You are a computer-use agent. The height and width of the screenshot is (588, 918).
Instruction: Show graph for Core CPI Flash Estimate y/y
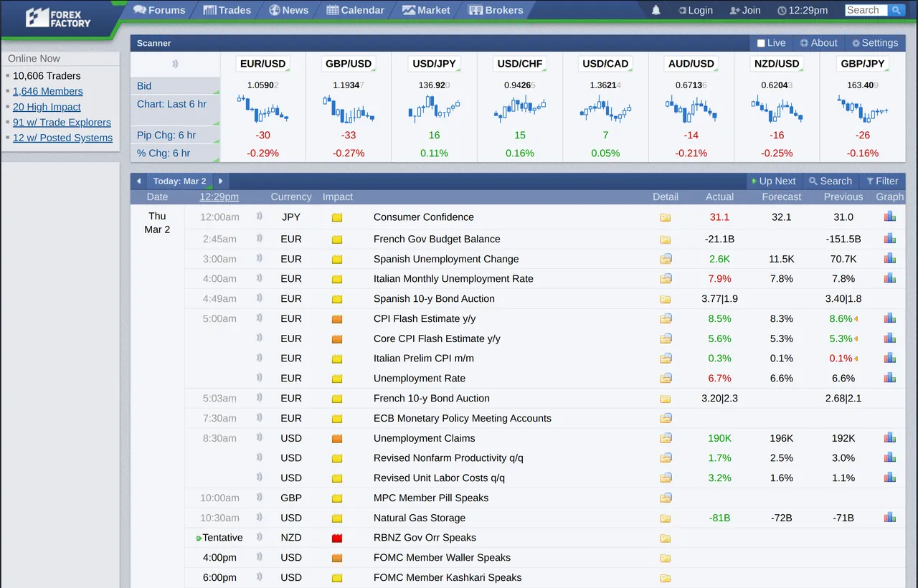click(x=890, y=338)
